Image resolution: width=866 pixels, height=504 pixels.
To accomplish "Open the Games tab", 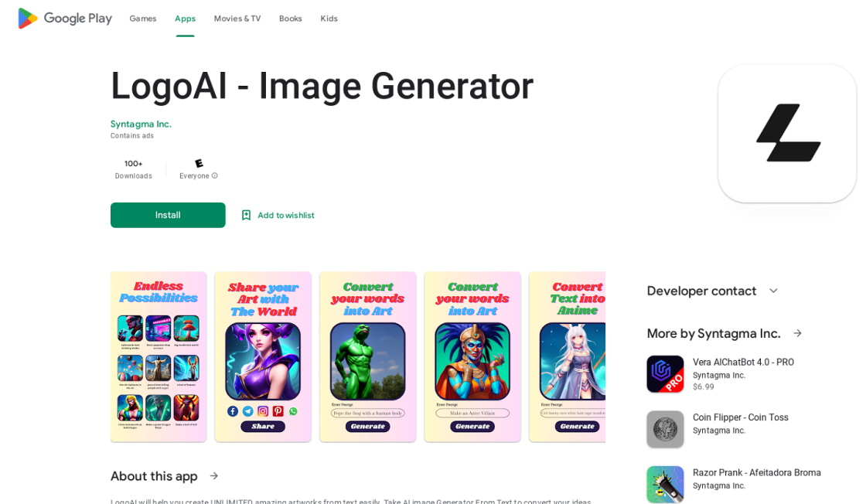I will 142,19.
